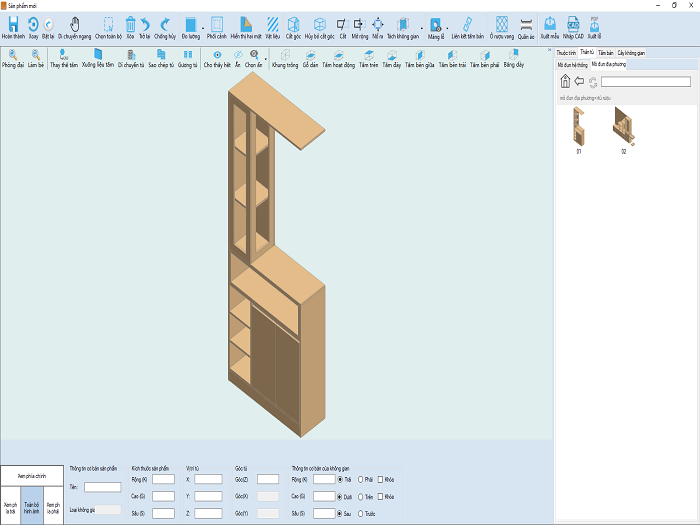Click the Hoàn thành save icon
This screenshot has width=700, height=525.
pyautogui.click(x=13, y=28)
